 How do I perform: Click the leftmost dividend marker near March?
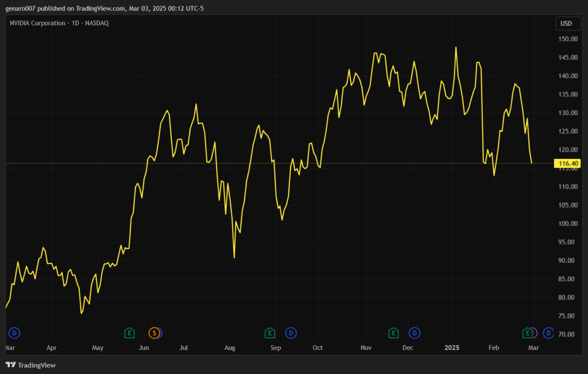[x=14, y=333]
